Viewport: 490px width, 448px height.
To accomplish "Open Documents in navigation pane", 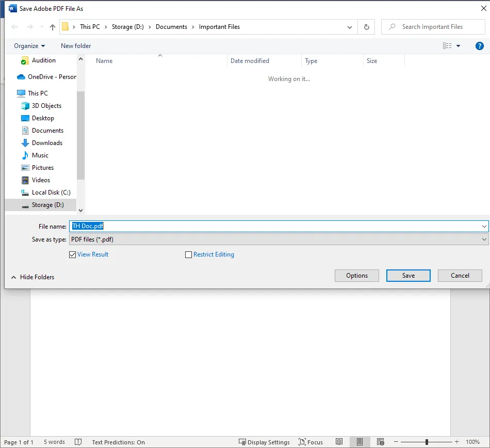I will [x=42, y=131].
